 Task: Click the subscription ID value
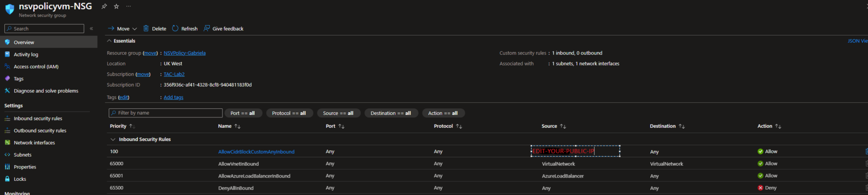[208, 85]
